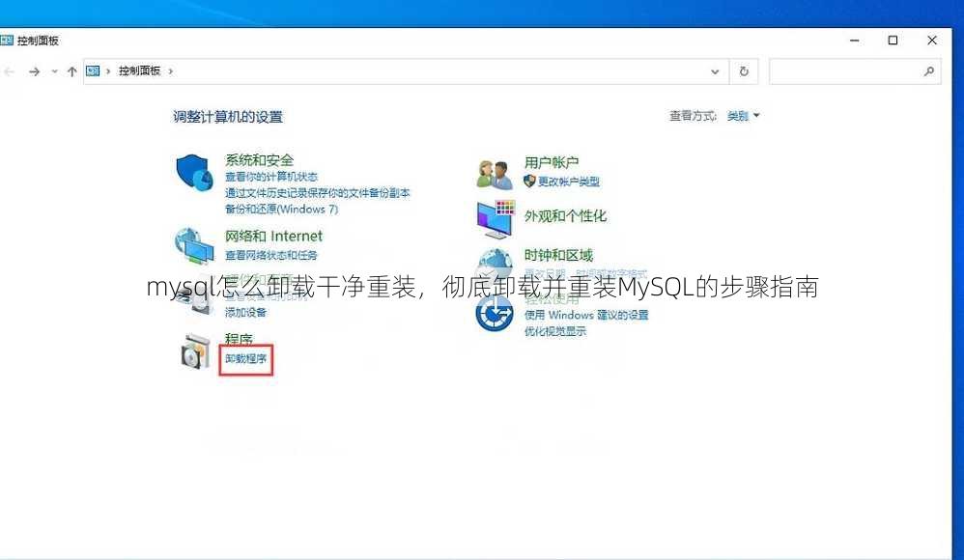Image resolution: width=964 pixels, height=560 pixels.
Task: Minimize the Control Panel window
Action: pos(855,41)
